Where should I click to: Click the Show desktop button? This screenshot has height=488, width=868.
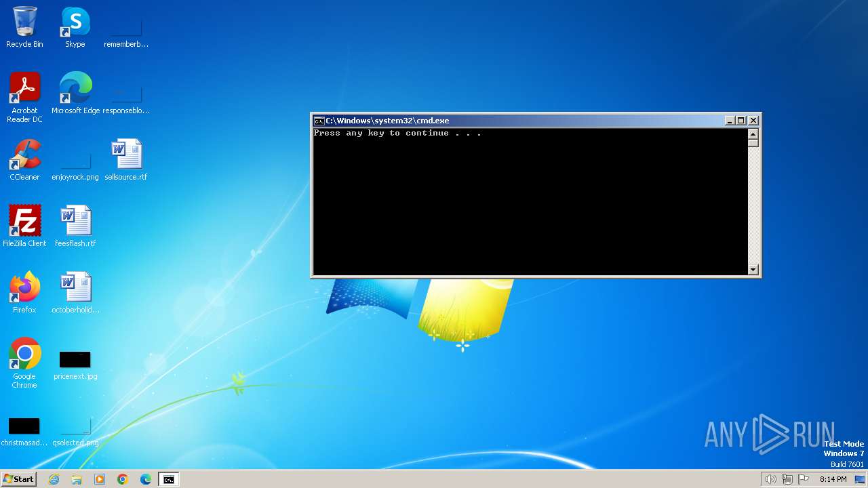(x=861, y=479)
